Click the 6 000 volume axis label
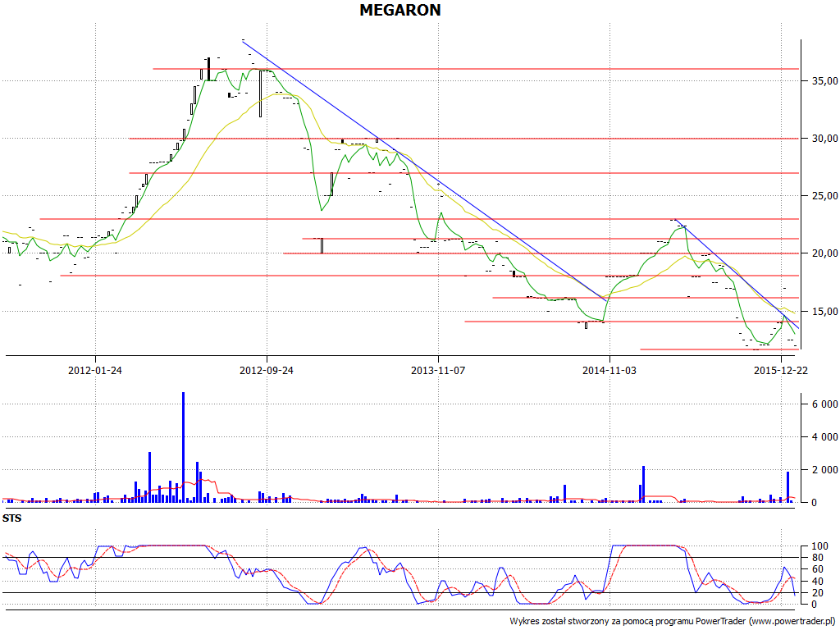Viewport: 840px width, 630px height. [825, 404]
